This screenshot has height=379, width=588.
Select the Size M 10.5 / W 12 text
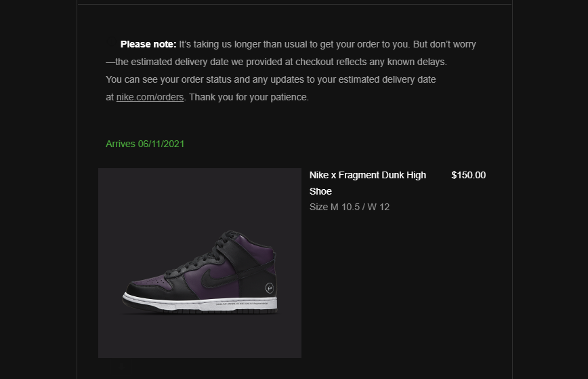350,207
